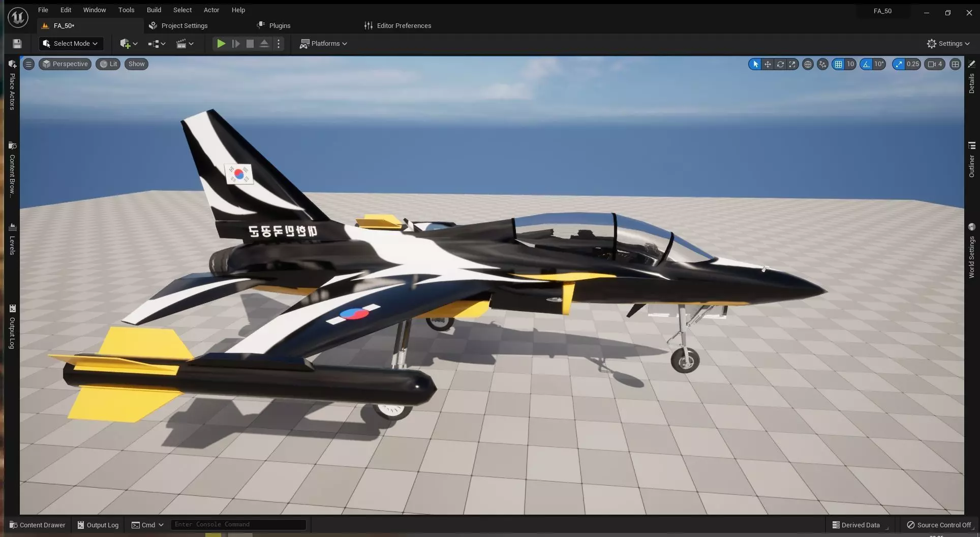Screen dimensions: 980x537
Task: Switch to the Project Settings tab
Action: click(x=178, y=25)
